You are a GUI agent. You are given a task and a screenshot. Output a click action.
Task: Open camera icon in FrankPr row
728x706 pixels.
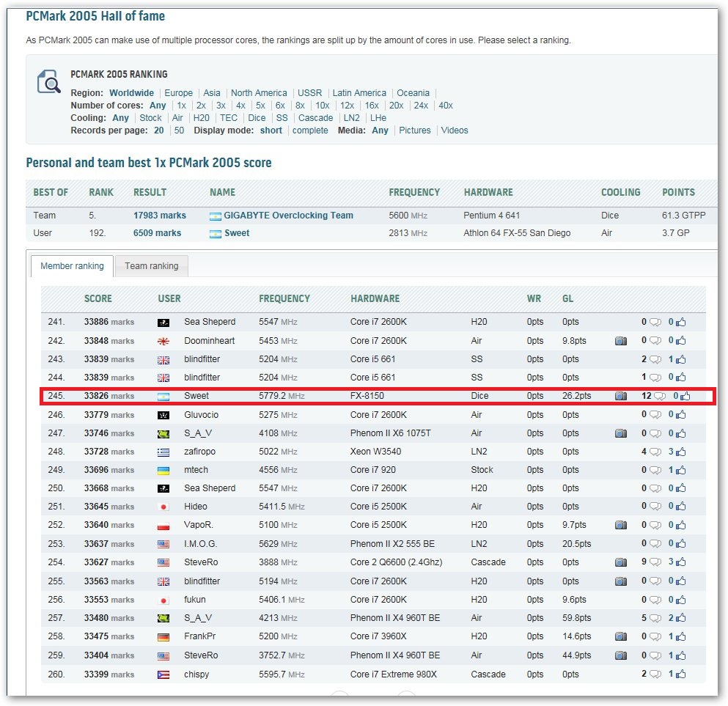(621, 636)
